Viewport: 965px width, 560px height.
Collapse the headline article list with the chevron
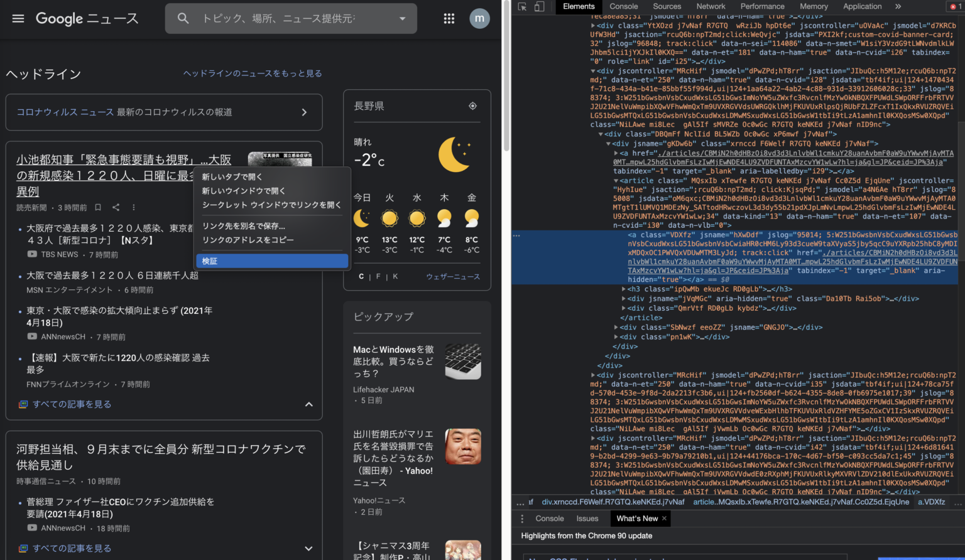coord(308,404)
